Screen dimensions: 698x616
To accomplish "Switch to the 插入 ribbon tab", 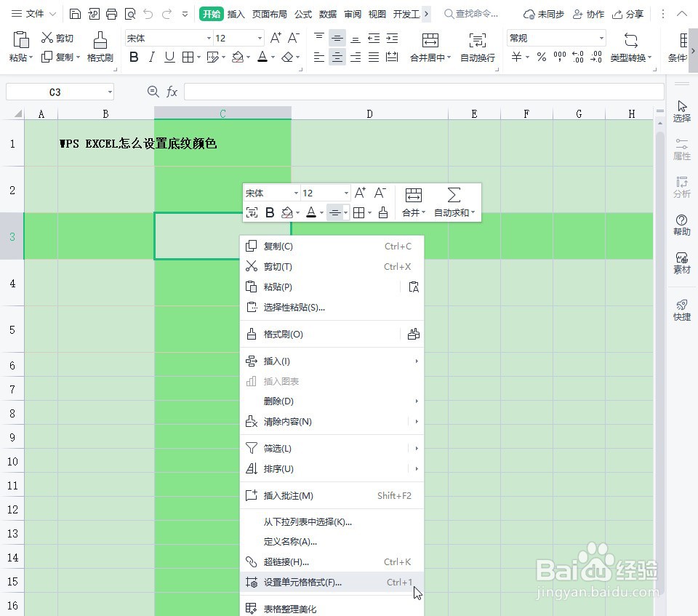I will (x=236, y=12).
